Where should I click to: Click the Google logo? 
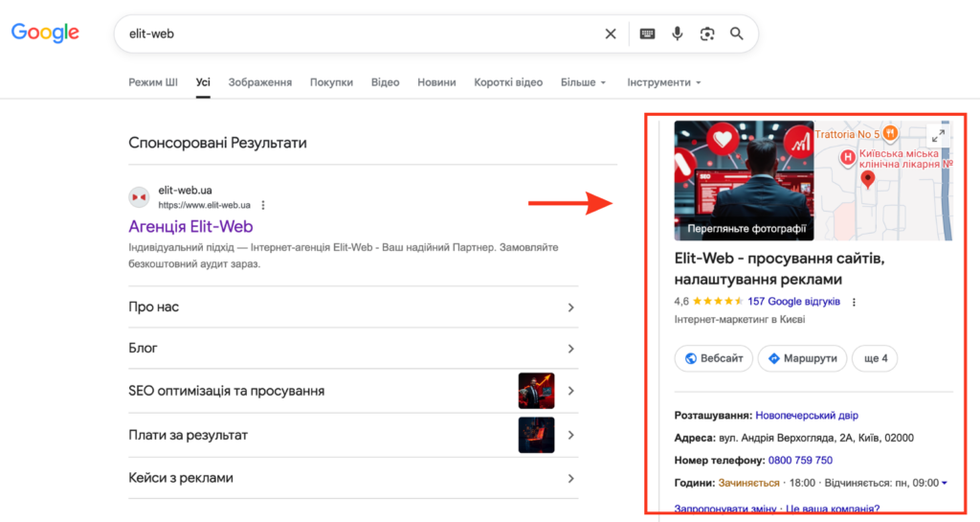[x=45, y=33]
